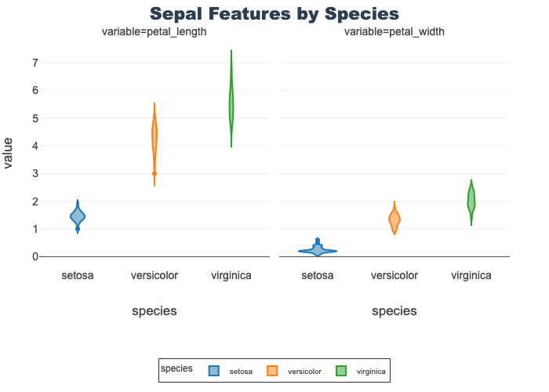549x392 pixels.
Task: Click the species x-axis title under left panel
Action: point(155,310)
